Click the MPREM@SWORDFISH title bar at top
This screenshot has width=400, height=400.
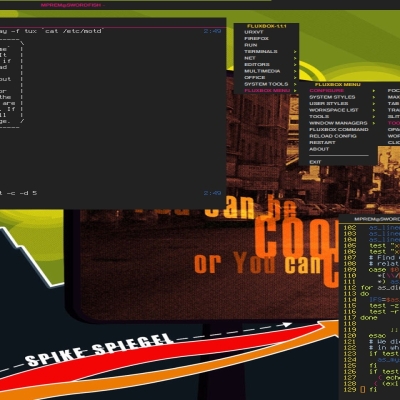(x=72, y=5)
